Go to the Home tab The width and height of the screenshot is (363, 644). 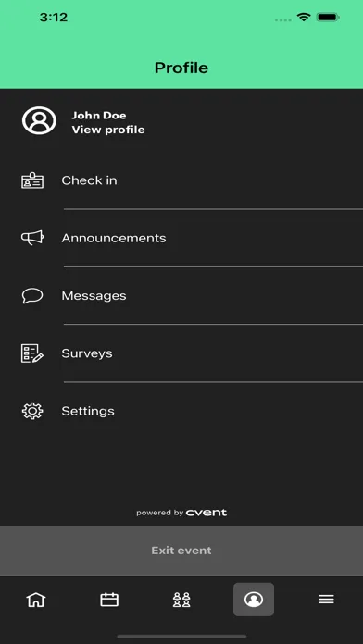tap(36, 600)
